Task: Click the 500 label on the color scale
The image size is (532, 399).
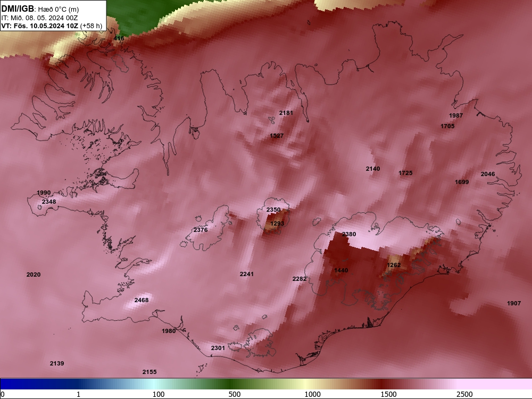Action: tap(235, 394)
